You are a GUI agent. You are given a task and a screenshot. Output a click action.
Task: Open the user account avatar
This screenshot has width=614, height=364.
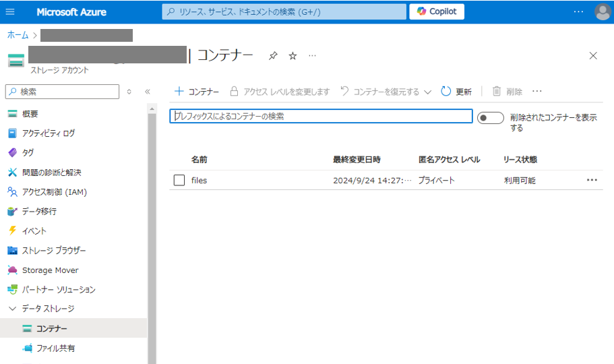pyautogui.click(x=603, y=11)
